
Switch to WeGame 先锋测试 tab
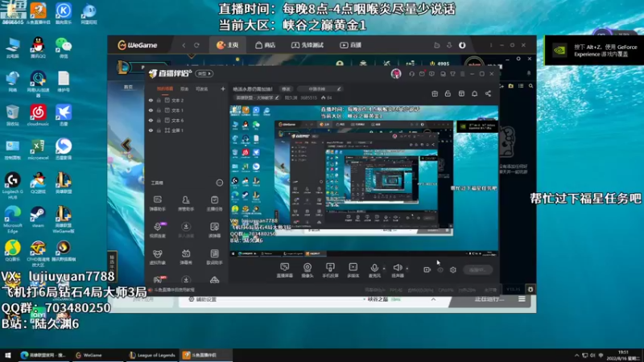308,45
